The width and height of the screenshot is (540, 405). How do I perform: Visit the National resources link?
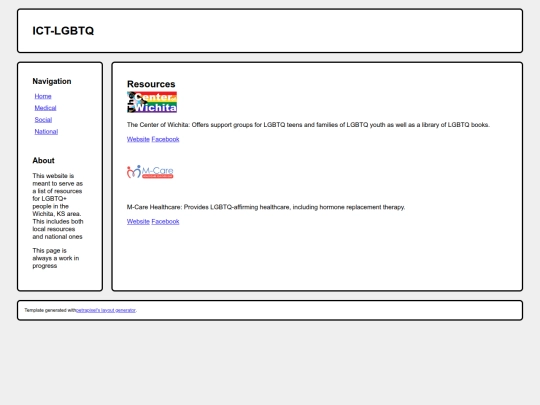click(46, 132)
